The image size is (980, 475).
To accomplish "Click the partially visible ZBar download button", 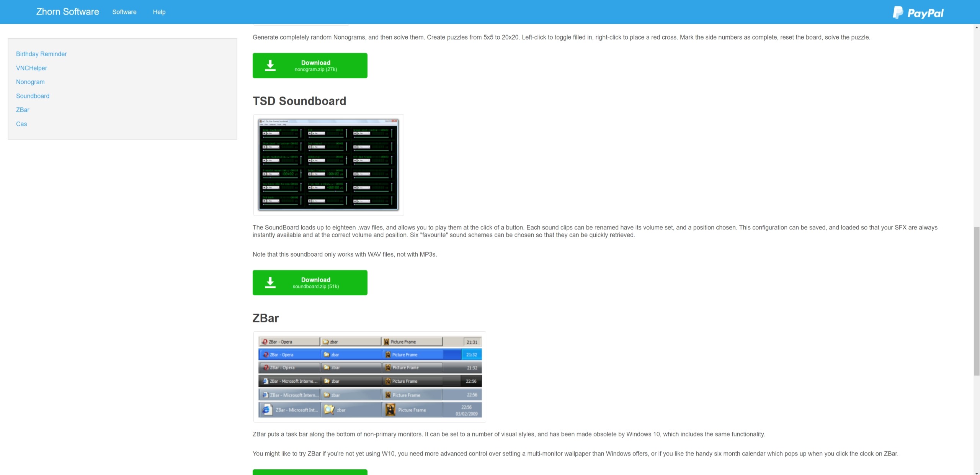I will point(310,472).
